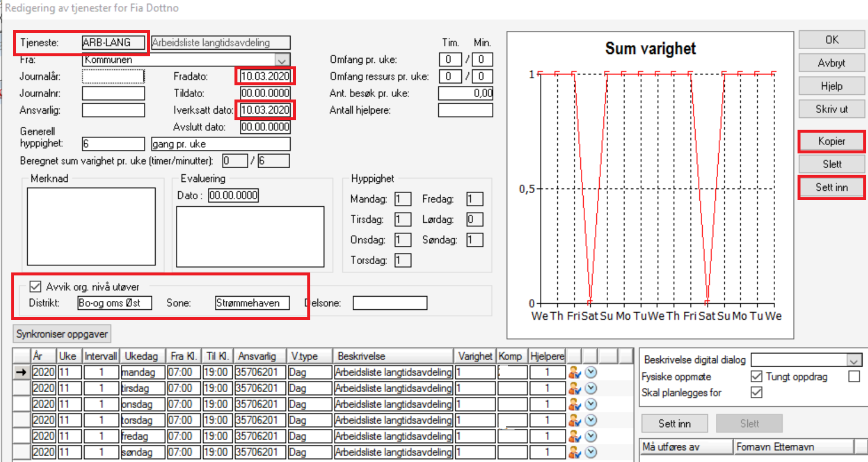Click the clock icon in the tirsdag row

[590, 388]
